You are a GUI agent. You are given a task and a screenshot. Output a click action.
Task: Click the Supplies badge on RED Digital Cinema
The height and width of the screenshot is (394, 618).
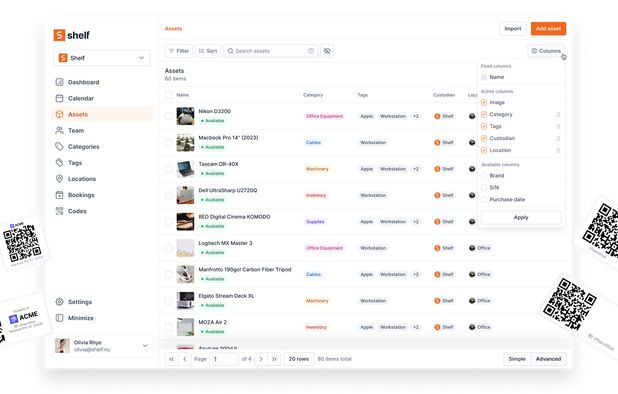point(315,222)
